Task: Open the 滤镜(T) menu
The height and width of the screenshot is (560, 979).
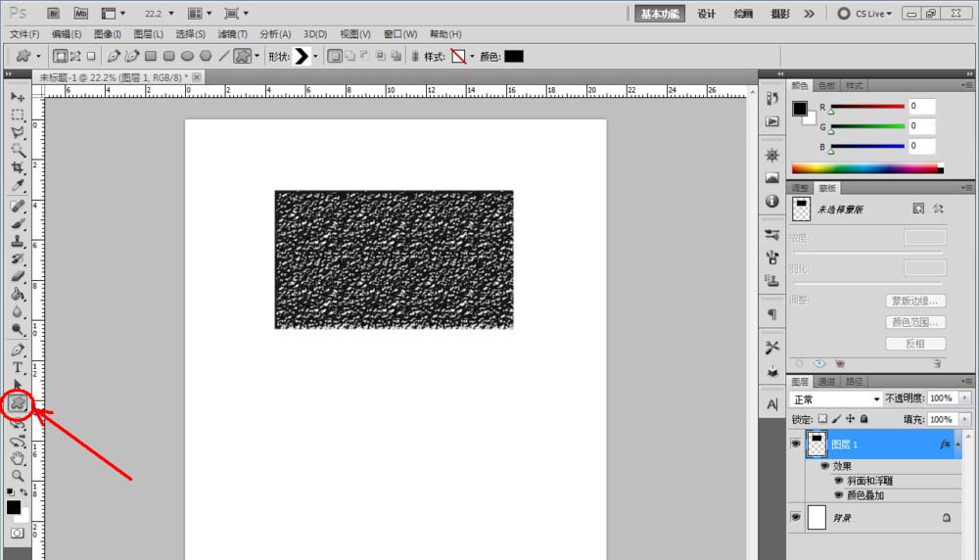Action: [232, 34]
